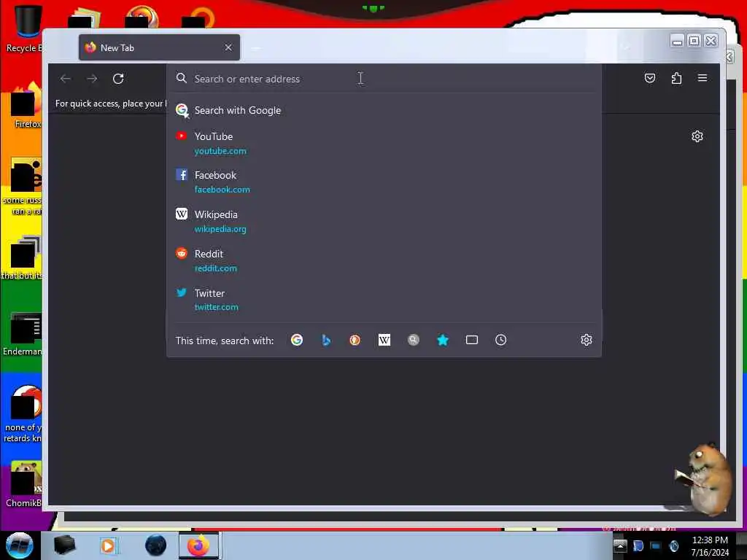
Task: Click the wikipedia.org address link
Action: pos(220,229)
